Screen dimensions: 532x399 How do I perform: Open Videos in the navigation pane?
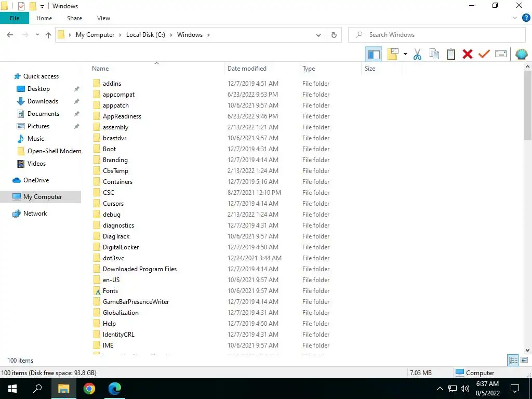click(x=36, y=164)
